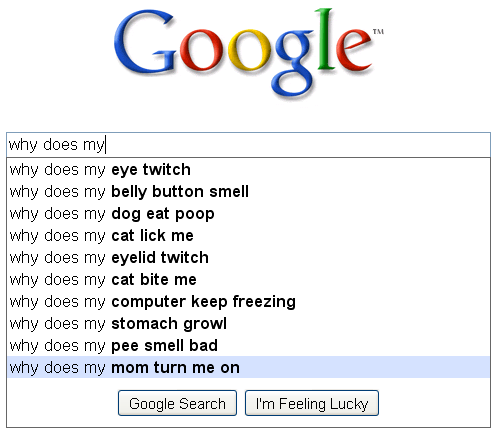Click the blue capital G in logo
Screen dimensions: 497x434
click(x=145, y=41)
